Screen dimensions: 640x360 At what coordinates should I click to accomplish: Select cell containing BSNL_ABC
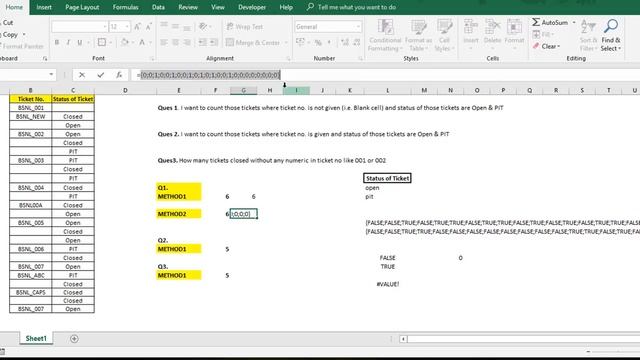click(31, 275)
